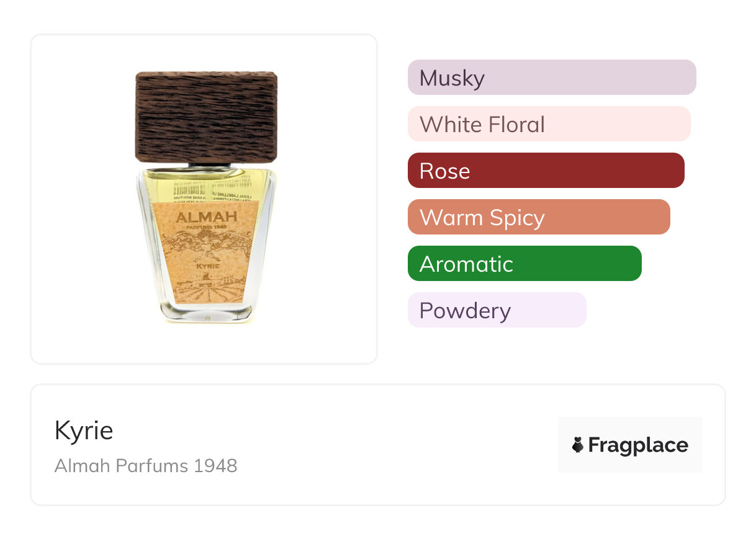Image resolution: width=756 pixels, height=536 pixels.
Task: Select the White Floral accord bar
Action: [x=549, y=124]
